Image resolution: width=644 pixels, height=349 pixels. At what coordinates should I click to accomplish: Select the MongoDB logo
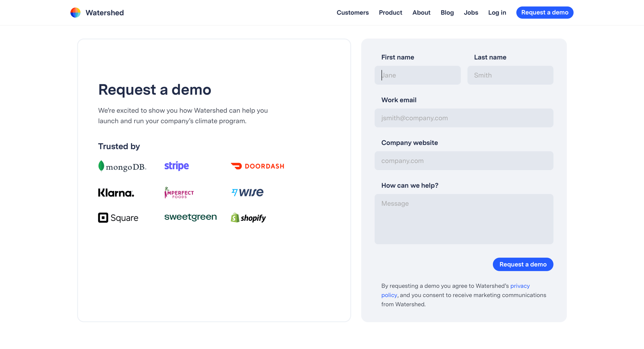[x=122, y=166]
